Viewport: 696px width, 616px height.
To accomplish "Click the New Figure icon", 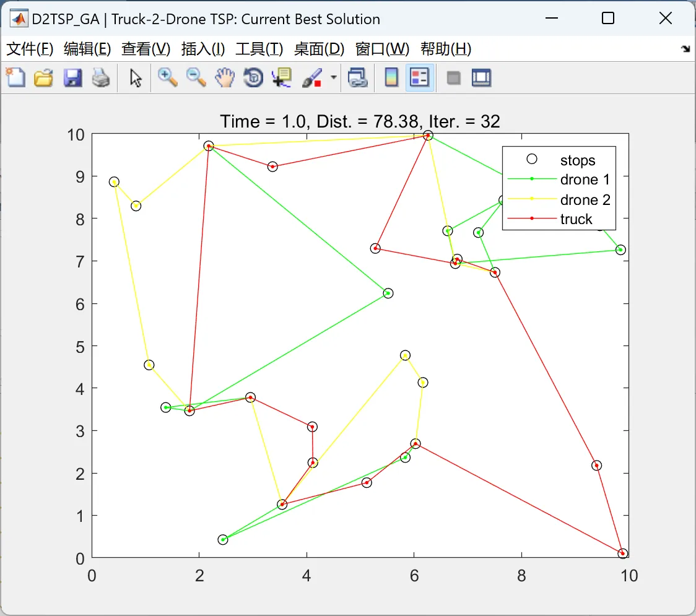I will pos(15,77).
